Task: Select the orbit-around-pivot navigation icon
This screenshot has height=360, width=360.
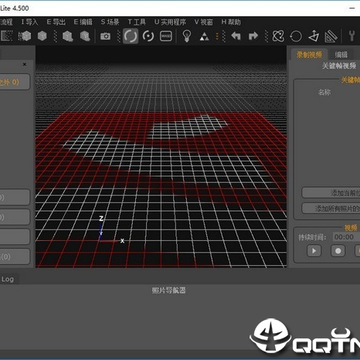Action: (148, 36)
